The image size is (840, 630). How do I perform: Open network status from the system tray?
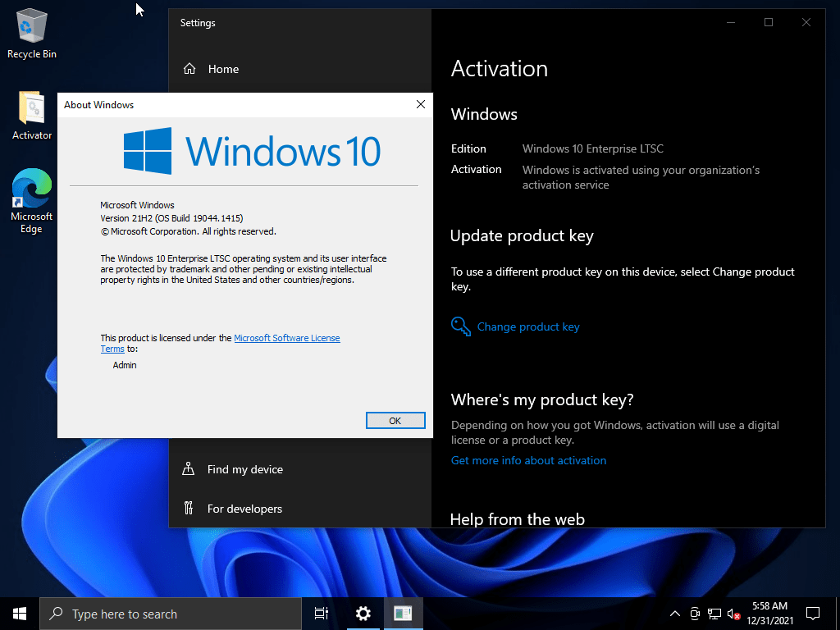pyautogui.click(x=714, y=614)
